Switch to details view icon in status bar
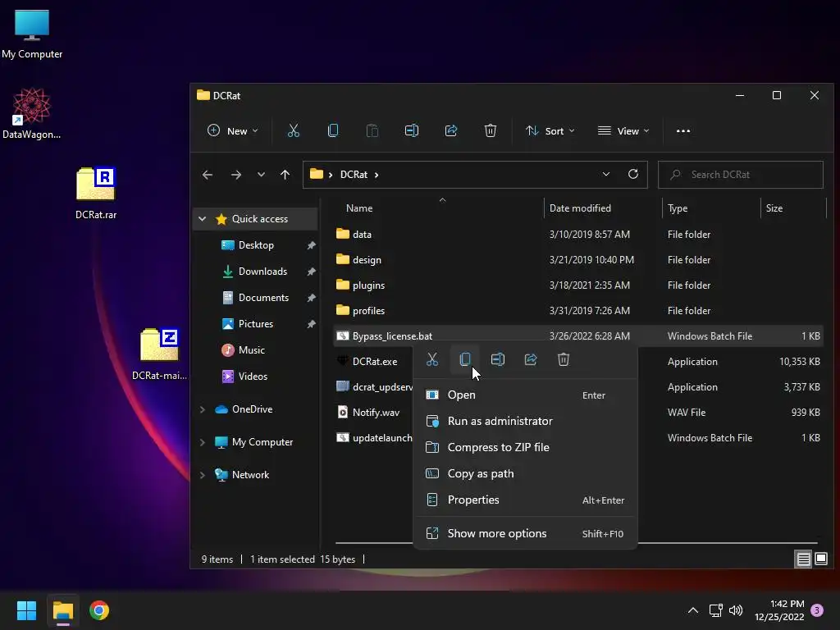Viewport: 840px width, 630px height. click(804, 559)
